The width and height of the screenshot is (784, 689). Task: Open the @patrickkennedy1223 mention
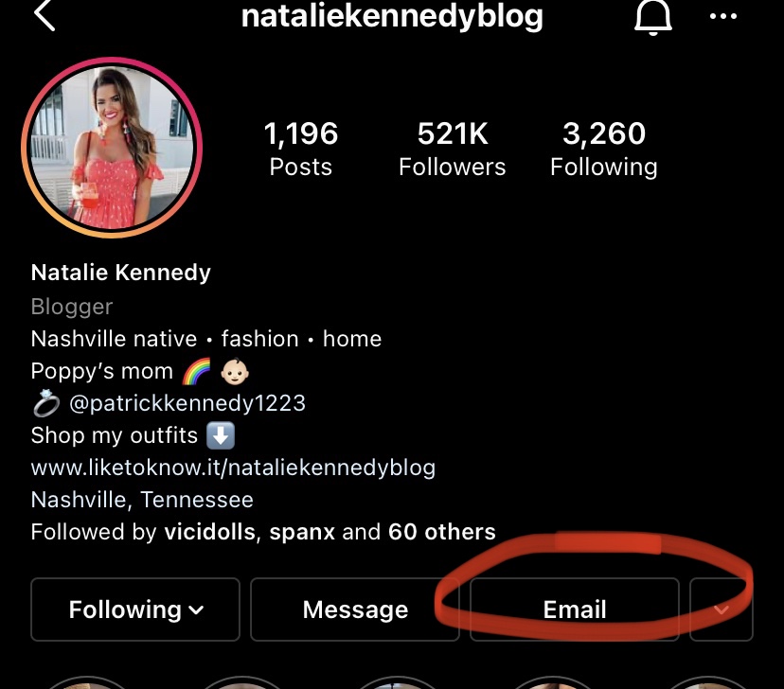tap(187, 403)
